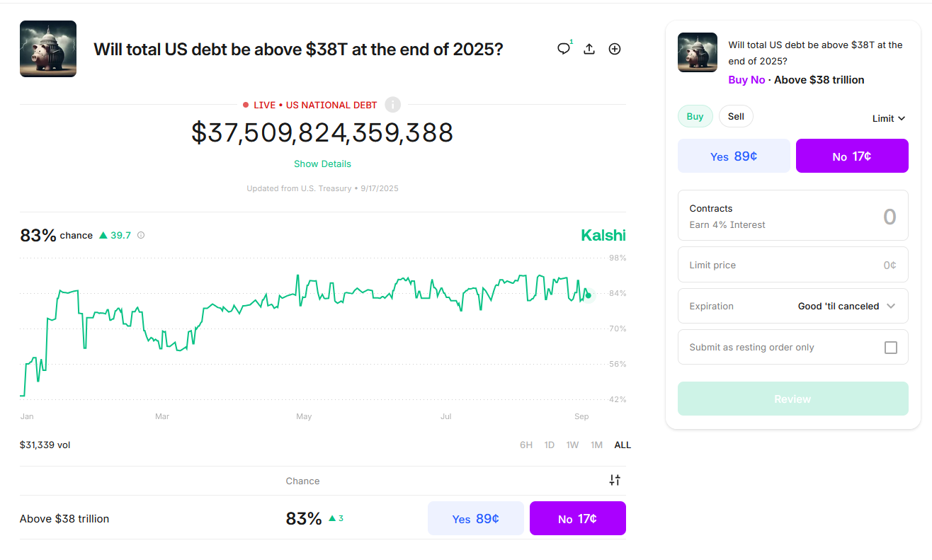Expand the Expiration Good 'til canceled dropdown

[x=847, y=307]
